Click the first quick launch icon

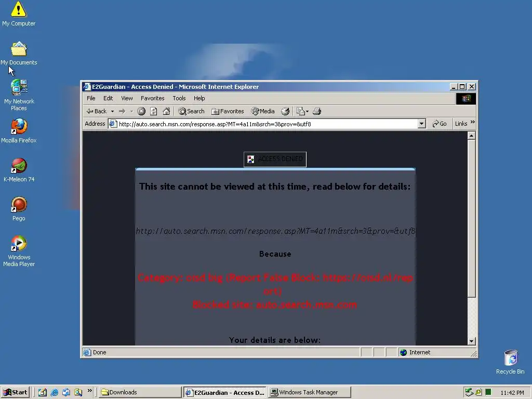point(43,393)
